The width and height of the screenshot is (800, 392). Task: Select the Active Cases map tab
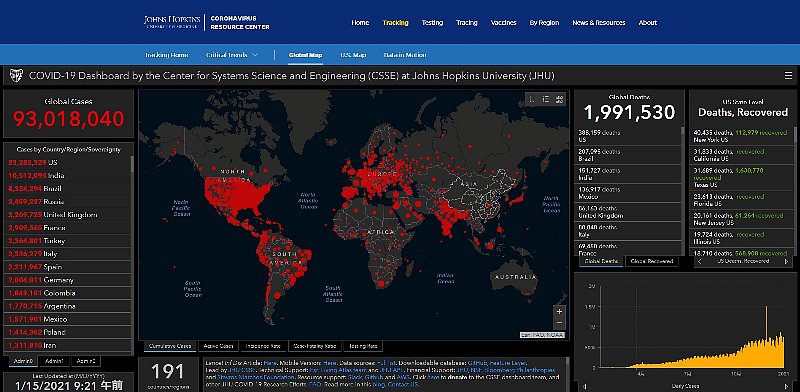218,346
